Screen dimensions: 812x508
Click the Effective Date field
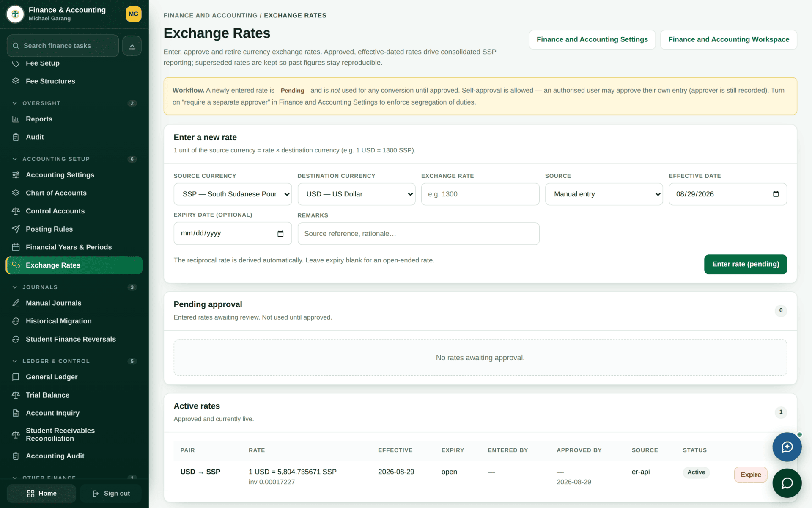coord(727,194)
